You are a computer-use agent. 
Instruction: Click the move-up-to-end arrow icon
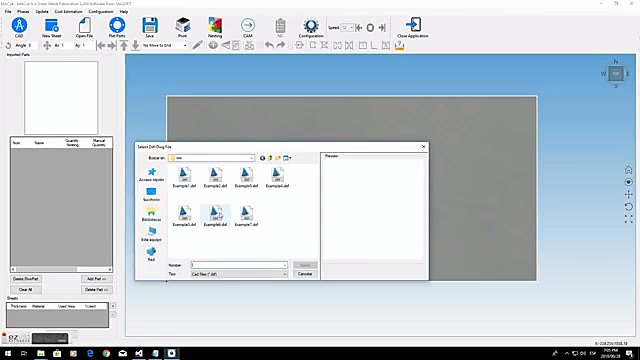pyautogui.click(x=124, y=45)
